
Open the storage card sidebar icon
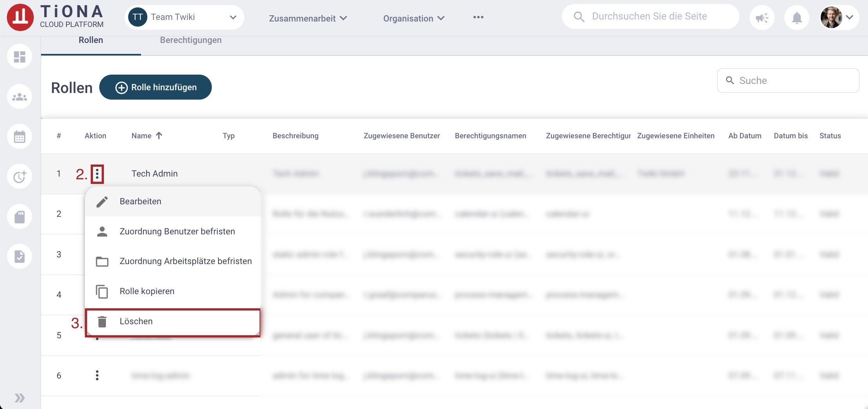(20, 216)
